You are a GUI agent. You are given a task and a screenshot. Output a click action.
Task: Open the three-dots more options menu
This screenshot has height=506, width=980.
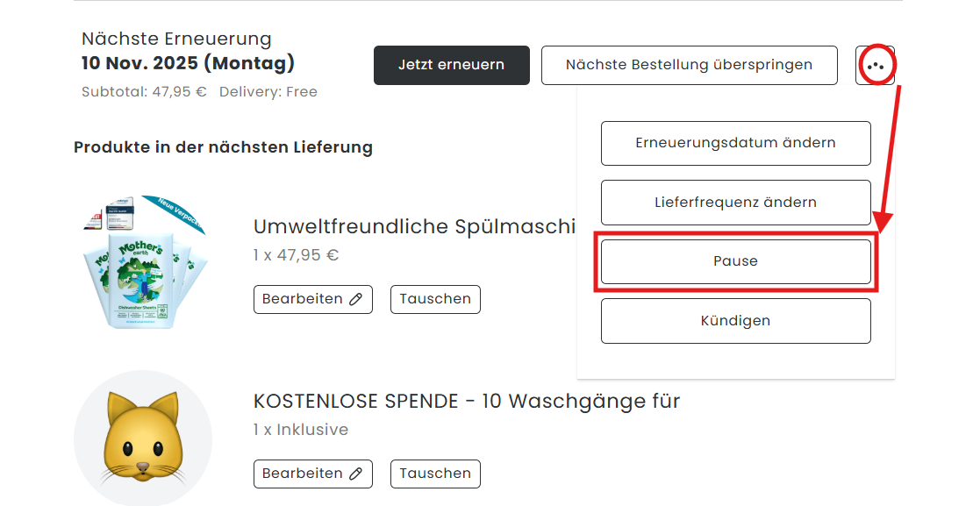pos(875,66)
